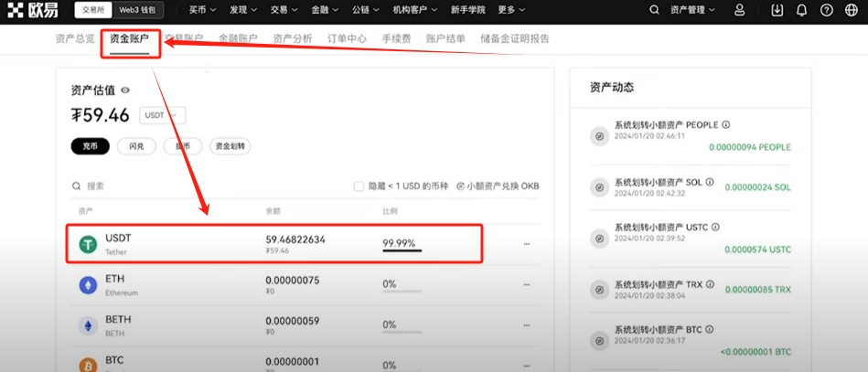868x372 pixels.
Task: Click info icon next to PEOPLE transfer entry
Action: [725, 125]
